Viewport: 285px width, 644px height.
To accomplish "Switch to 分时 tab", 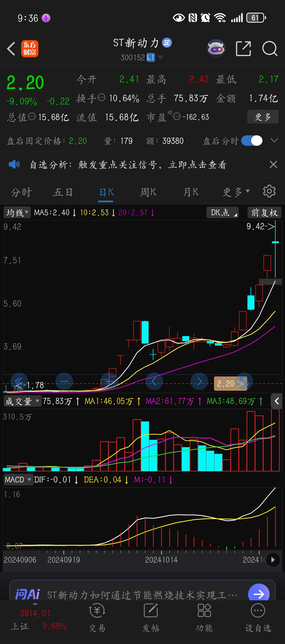I will (x=21, y=192).
